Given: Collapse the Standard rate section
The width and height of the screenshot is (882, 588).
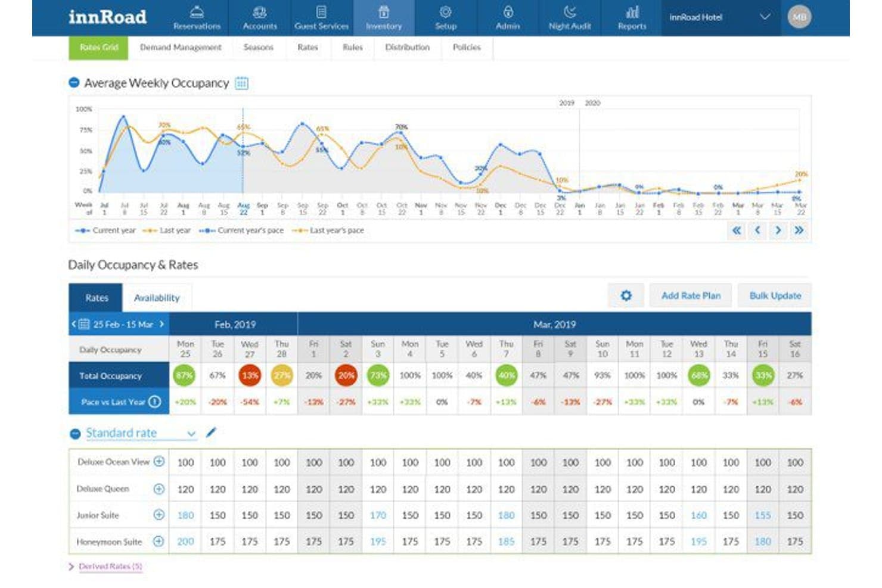Looking at the screenshot, I should point(75,434).
